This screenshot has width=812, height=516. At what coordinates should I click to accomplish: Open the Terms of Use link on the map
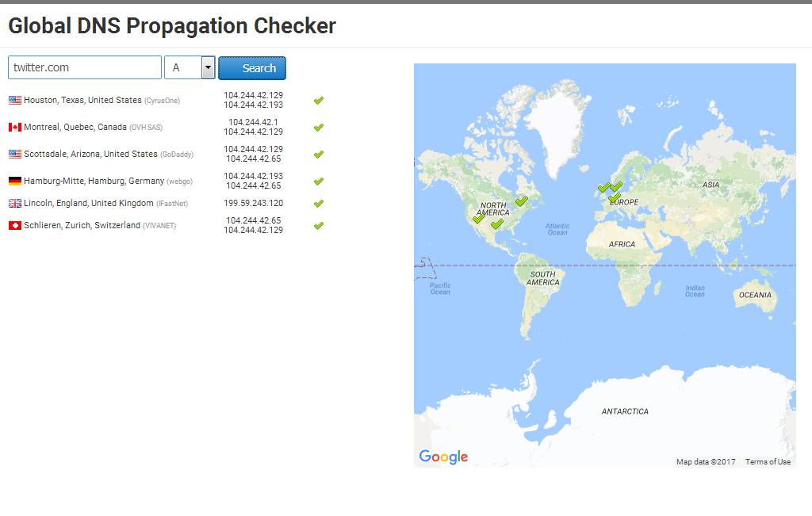coord(768,461)
